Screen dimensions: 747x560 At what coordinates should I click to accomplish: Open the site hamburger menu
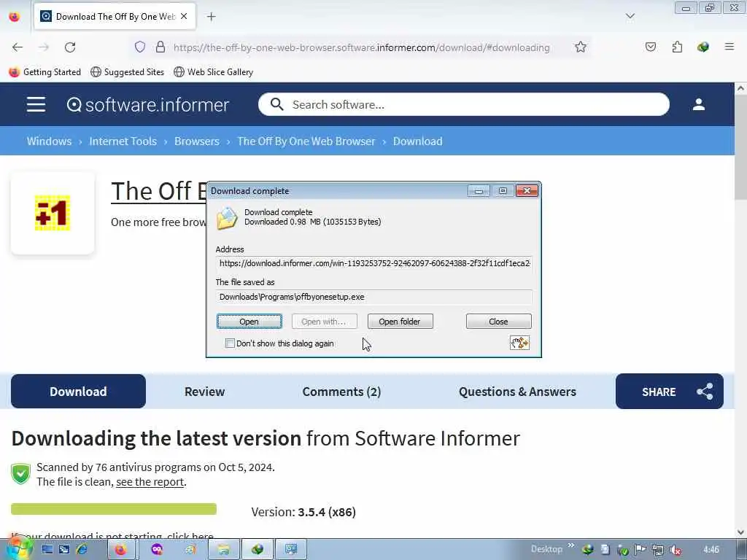(36, 104)
